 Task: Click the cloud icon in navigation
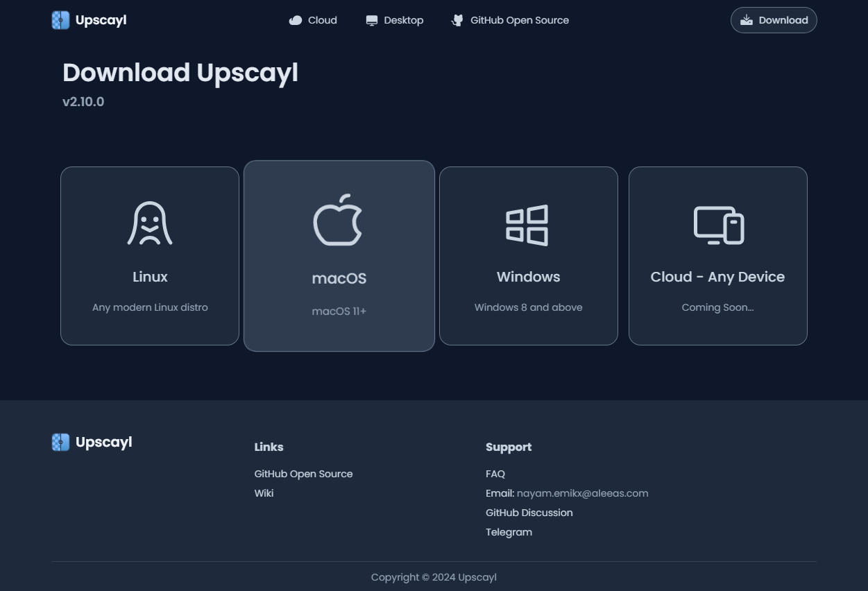click(296, 20)
